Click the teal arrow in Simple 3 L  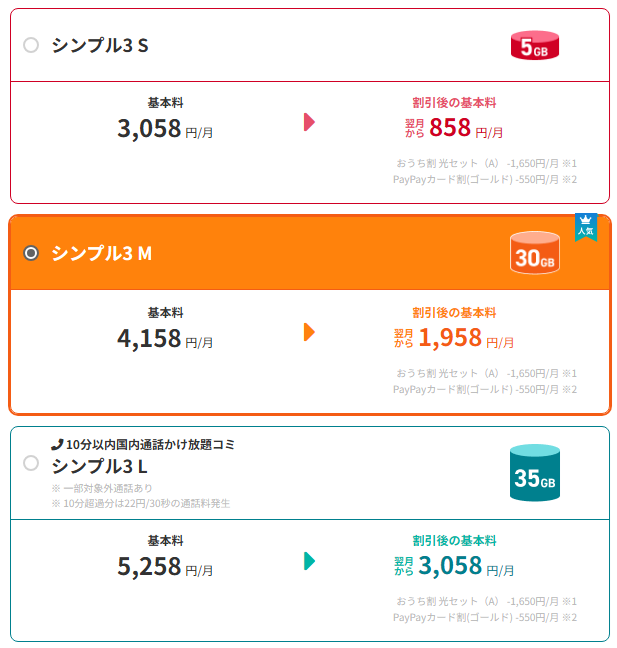point(309,561)
